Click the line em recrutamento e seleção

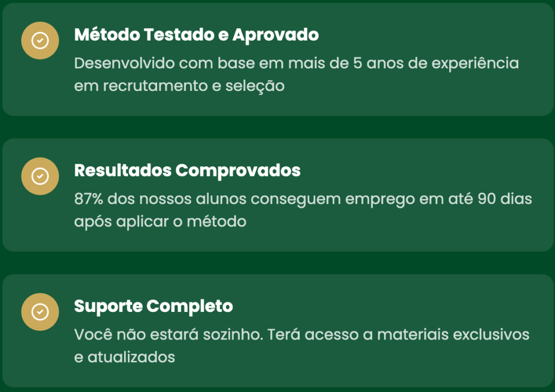click(179, 86)
